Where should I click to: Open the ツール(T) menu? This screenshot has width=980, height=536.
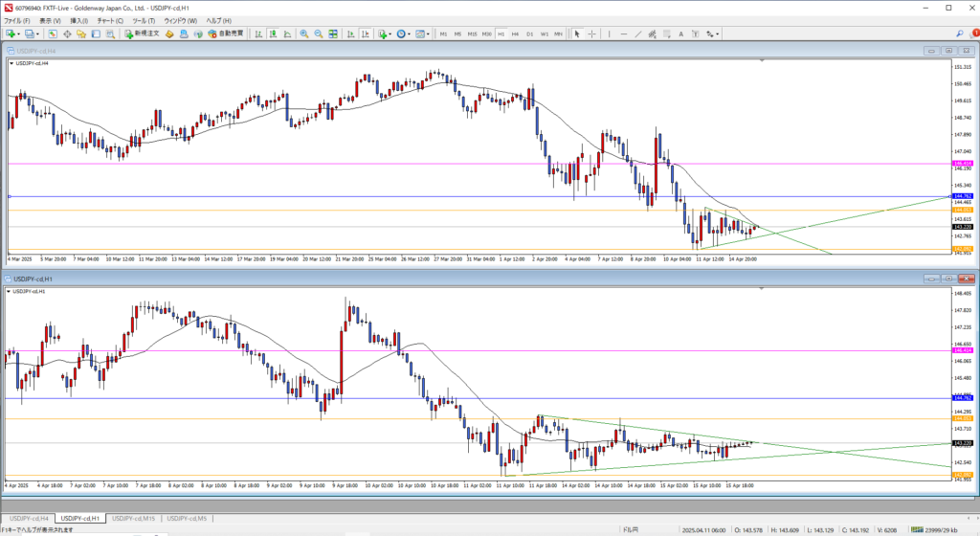pos(144,21)
